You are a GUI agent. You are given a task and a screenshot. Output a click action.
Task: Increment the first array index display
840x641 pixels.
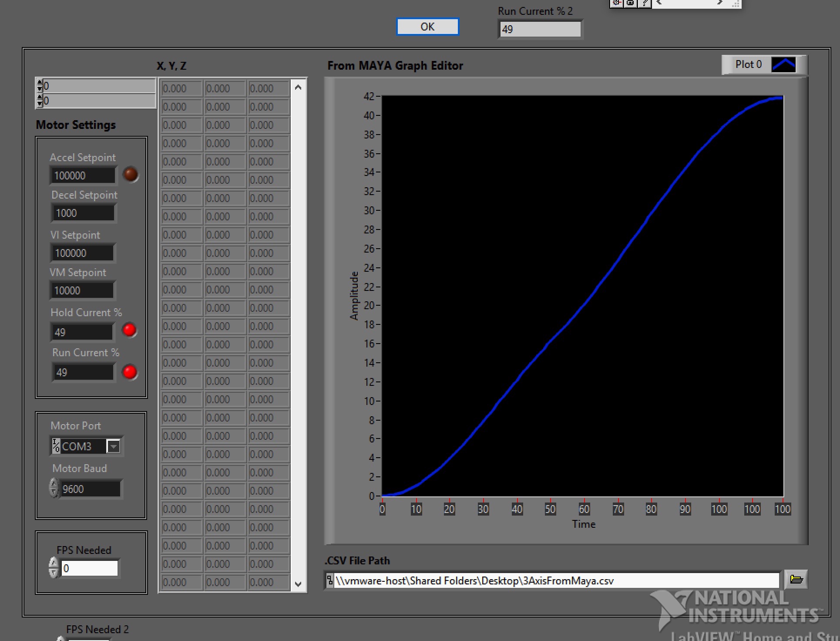pos(40,83)
